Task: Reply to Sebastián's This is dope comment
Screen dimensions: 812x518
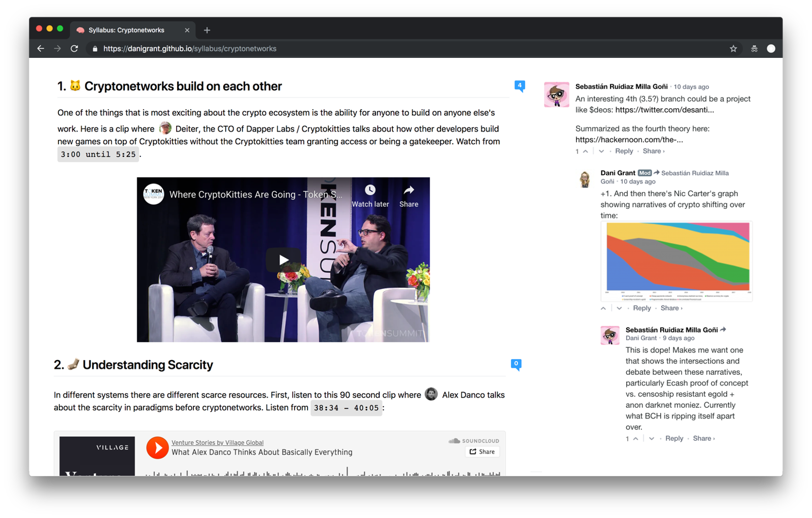Action: (674, 439)
